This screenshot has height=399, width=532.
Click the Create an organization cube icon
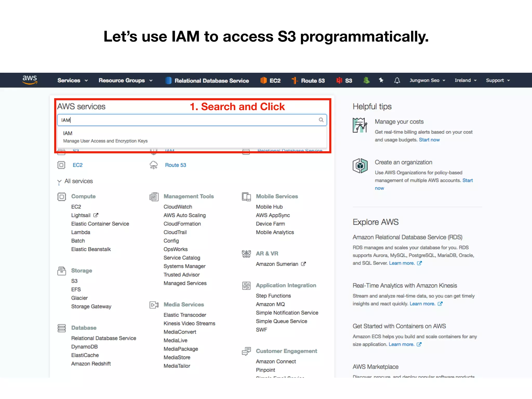(360, 166)
